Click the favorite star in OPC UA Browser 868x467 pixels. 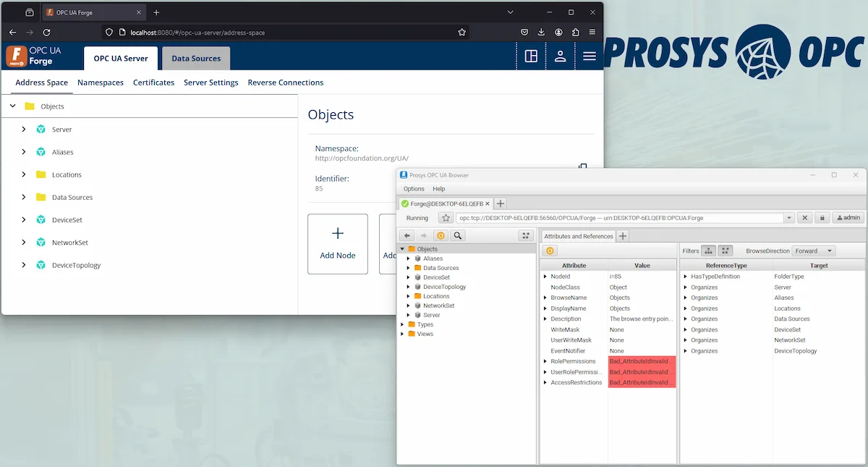446,218
